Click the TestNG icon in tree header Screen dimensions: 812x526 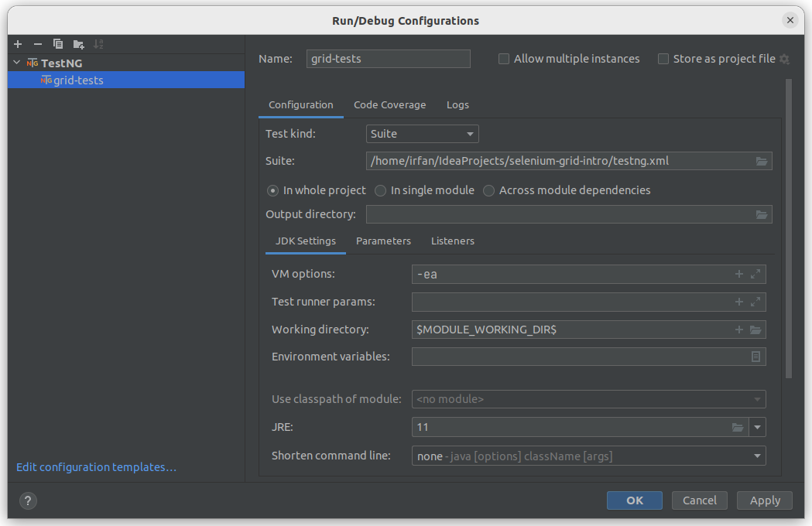coord(33,63)
